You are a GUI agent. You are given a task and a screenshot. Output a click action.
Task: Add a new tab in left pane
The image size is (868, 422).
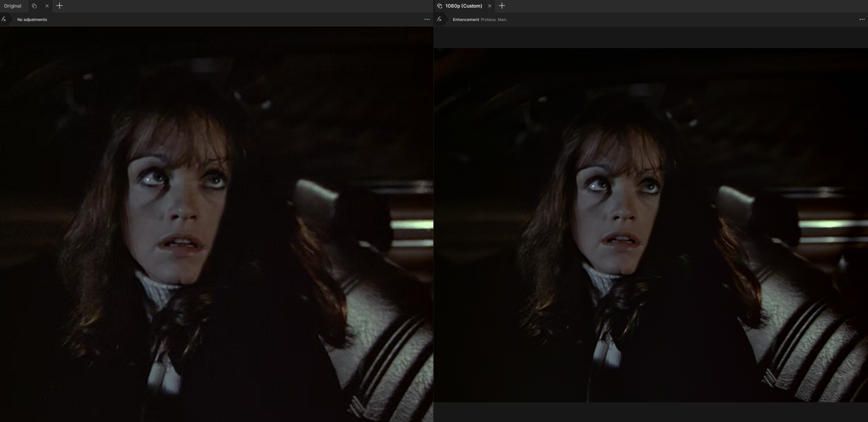60,5
